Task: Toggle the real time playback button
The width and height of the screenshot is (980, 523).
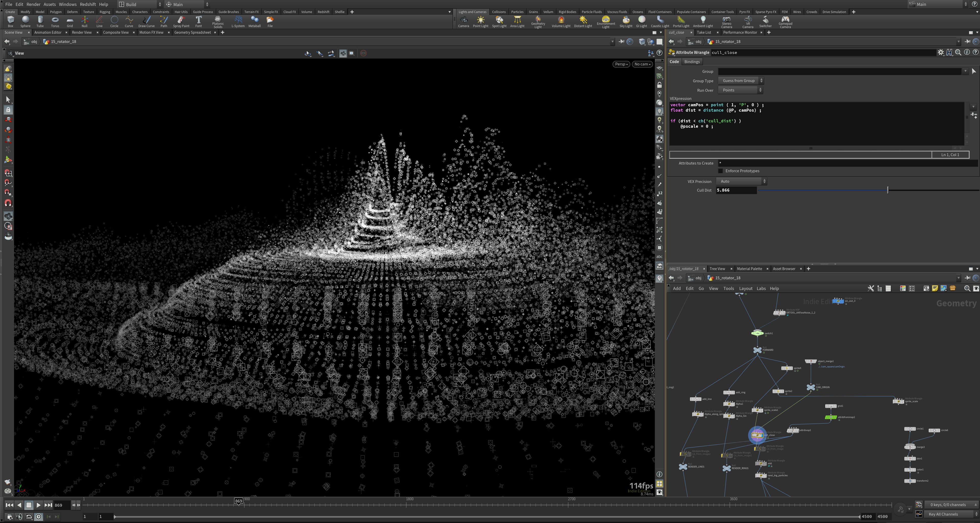Action: coord(38,517)
